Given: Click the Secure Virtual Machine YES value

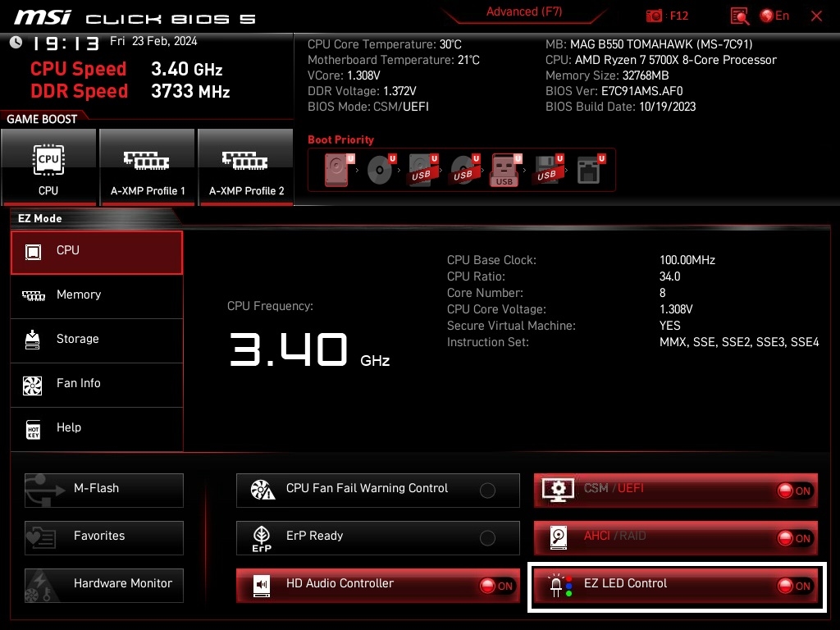Looking at the screenshot, I should pos(669,326).
